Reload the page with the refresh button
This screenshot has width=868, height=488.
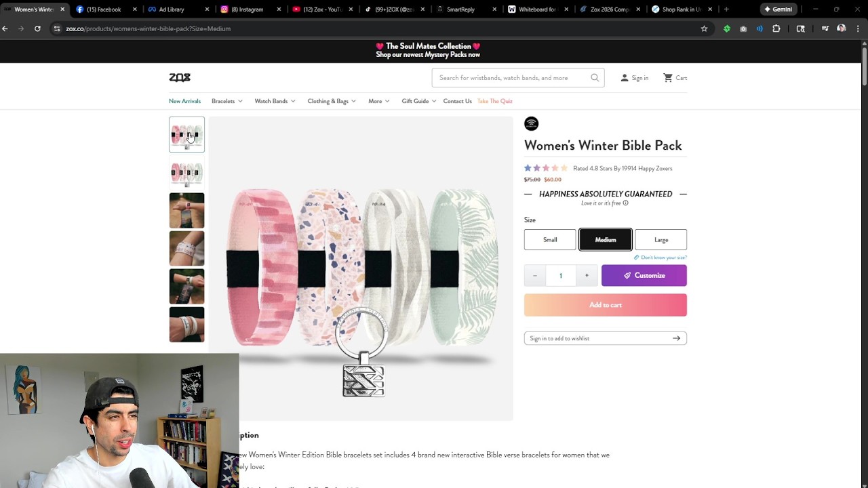[37, 28]
